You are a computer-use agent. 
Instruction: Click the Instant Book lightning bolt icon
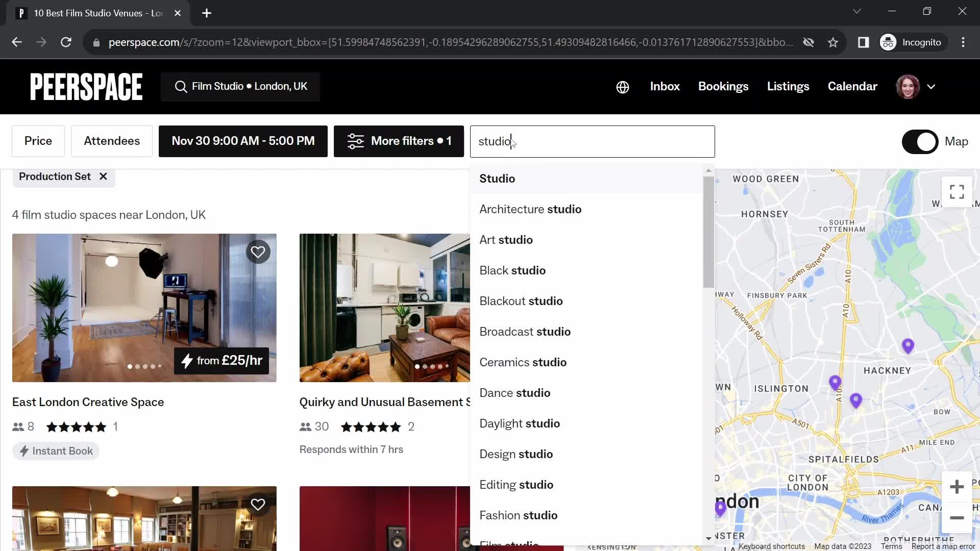(x=24, y=451)
